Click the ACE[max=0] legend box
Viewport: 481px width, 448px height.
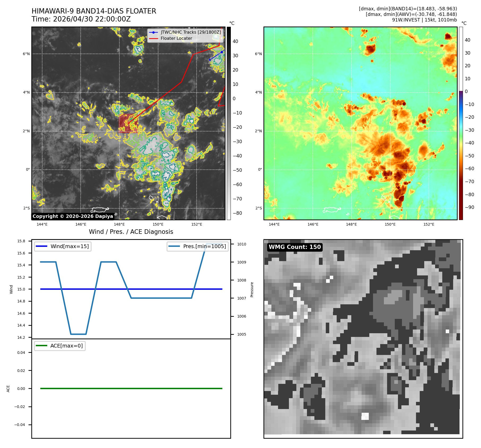[x=60, y=346]
